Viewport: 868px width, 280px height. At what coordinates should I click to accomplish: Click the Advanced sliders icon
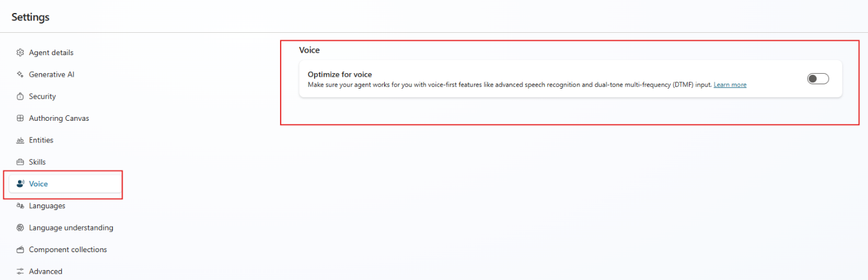tap(20, 271)
